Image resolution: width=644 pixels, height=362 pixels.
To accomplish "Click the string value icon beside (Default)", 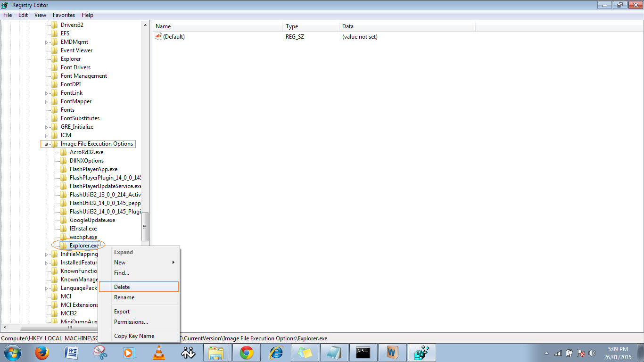I will pos(158,36).
